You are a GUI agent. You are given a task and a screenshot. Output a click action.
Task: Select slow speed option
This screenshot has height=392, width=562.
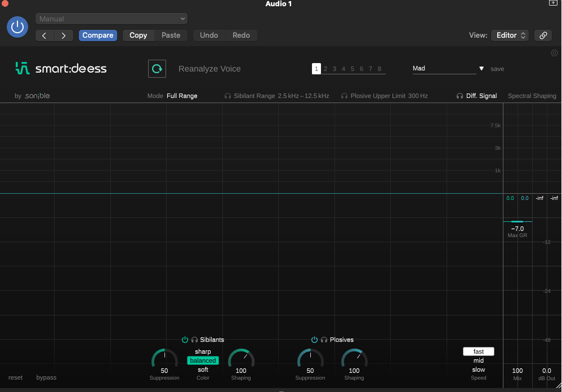[x=479, y=369]
